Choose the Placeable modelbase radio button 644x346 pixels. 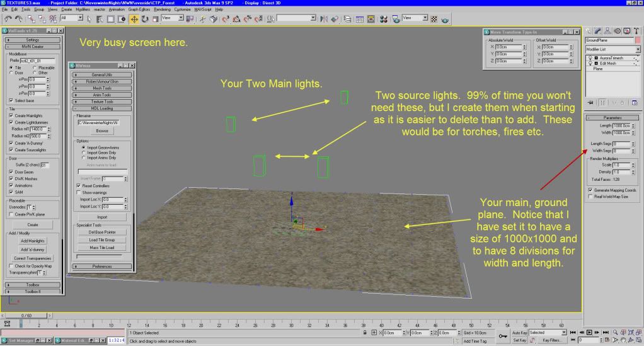35,68
